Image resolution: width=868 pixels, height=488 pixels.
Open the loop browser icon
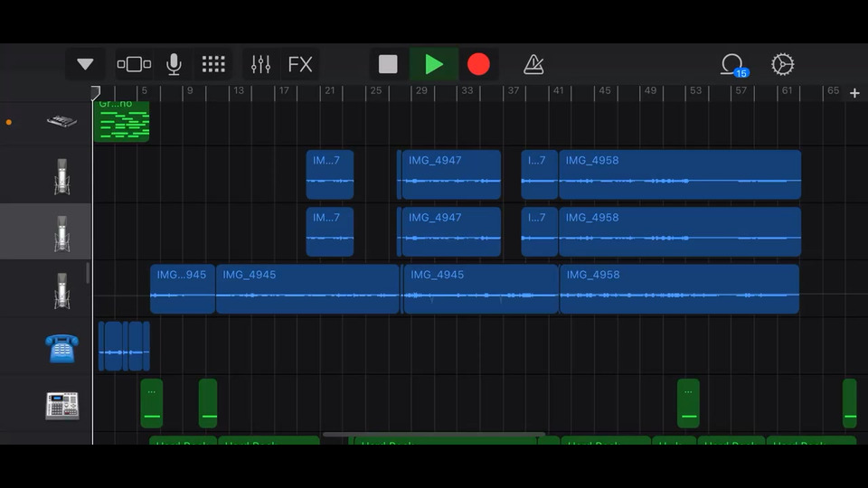point(733,65)
